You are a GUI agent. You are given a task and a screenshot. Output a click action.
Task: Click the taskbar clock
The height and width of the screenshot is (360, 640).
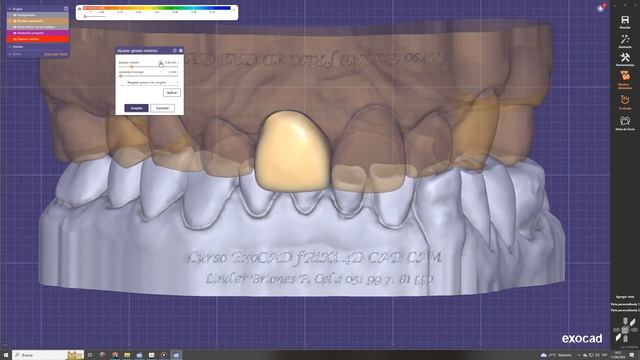tap(618, 355)
